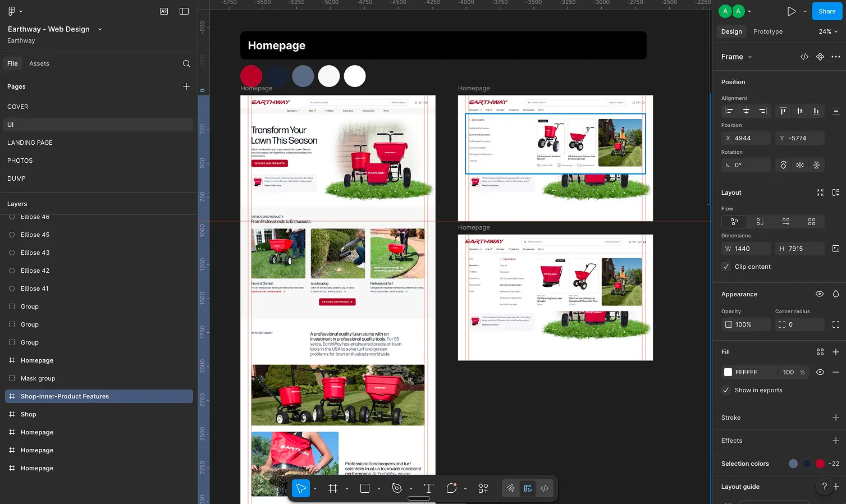The height and width of the screenshot is (504, 846).
Task: Add a new page with the plus button
Action: [186, 86]
